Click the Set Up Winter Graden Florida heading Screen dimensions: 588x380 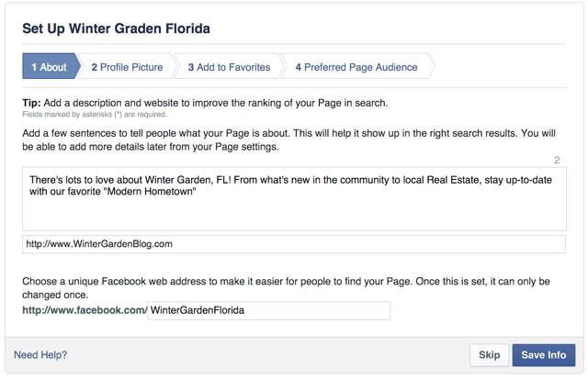pyautogui.click(x=116, y=28)
